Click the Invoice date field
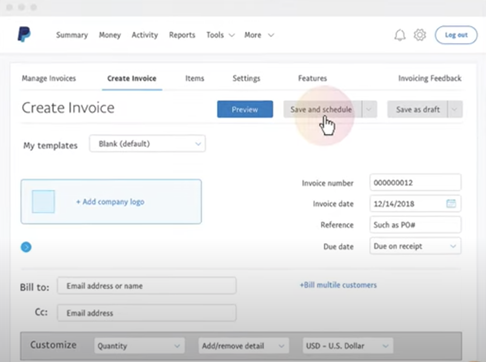The image size is (486, 362). click(415, 204)
